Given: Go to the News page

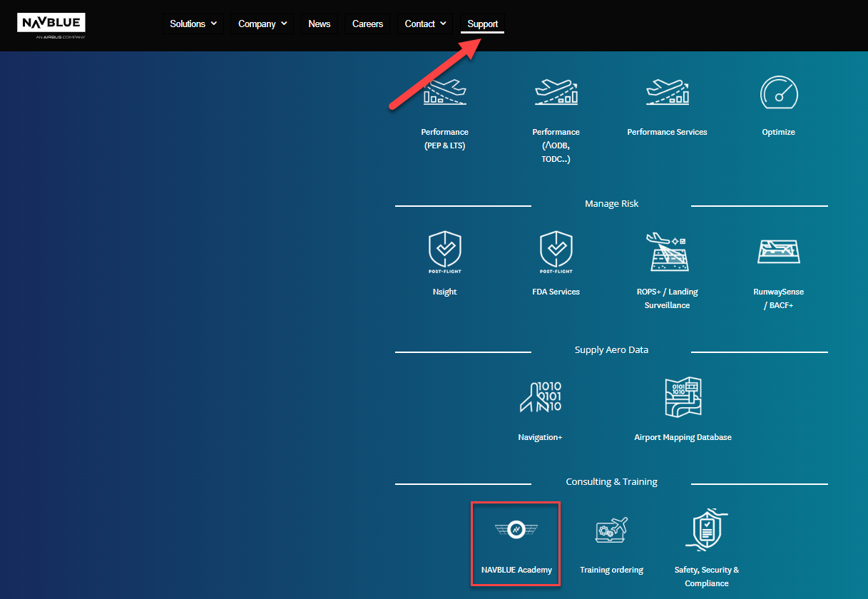Looking at the screenshot, I should 320,24.
